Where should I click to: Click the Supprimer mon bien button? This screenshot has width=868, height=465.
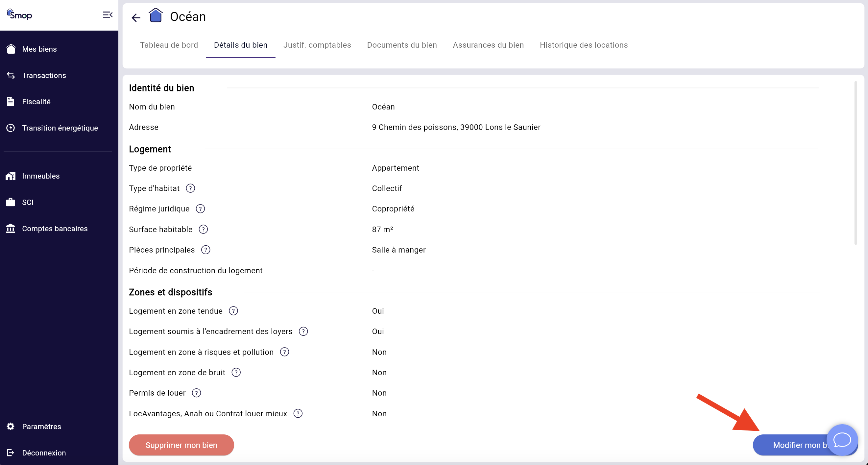pos(181,445)
